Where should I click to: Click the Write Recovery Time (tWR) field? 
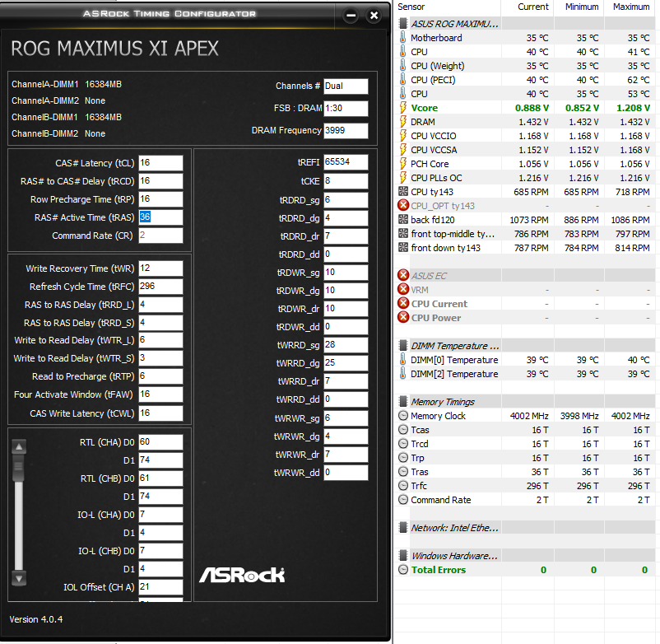point(160,268)
